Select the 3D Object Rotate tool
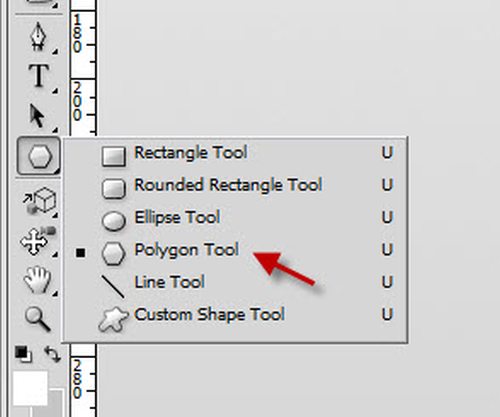This screenshot has height=417, width=500. click(39, 201)
